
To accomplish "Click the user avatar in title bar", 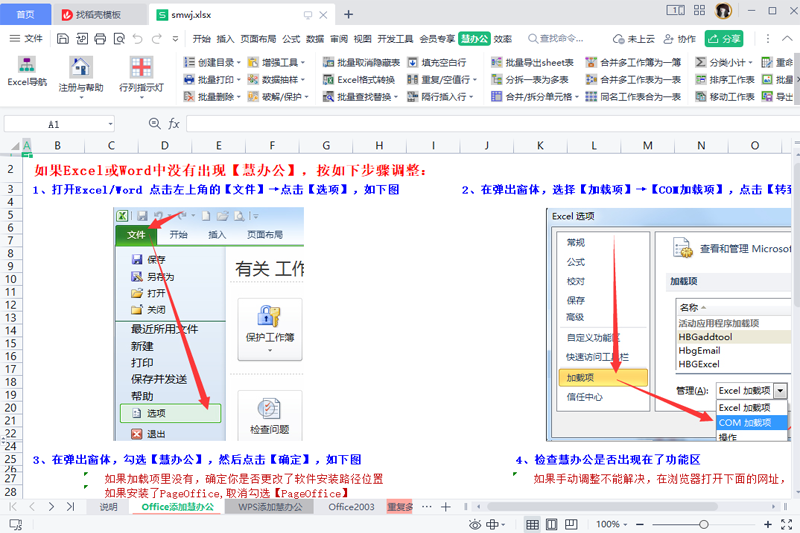I will click(x=723, y=11).
